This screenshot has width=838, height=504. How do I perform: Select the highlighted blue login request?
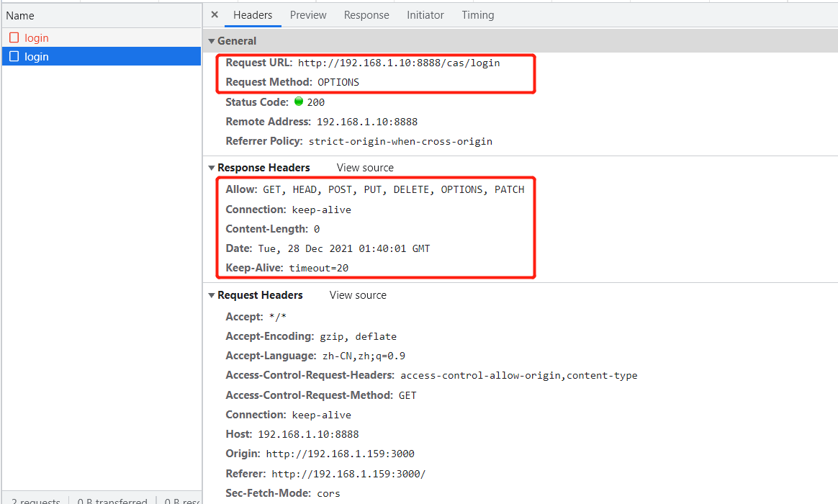click(x=102, y=57)
